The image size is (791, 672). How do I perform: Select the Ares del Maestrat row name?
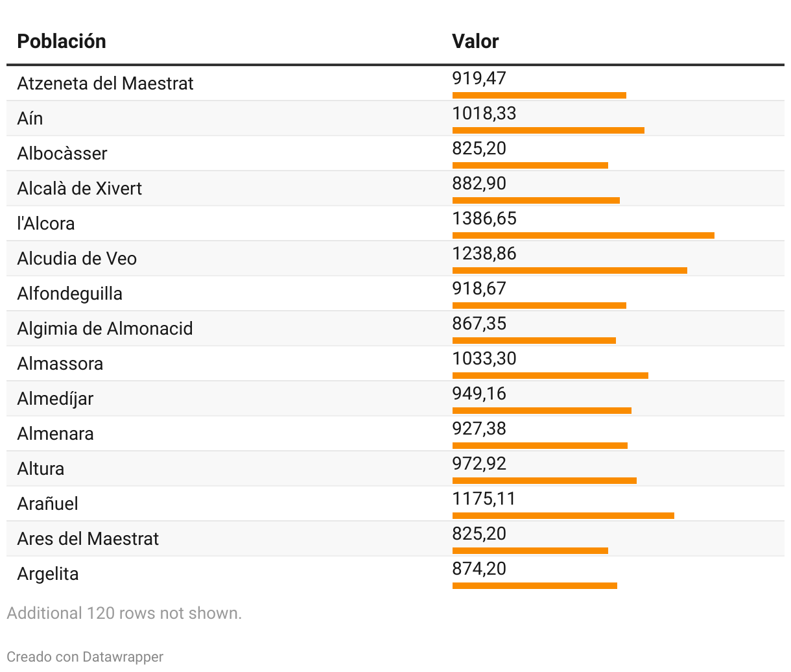(x=88, y=539)
